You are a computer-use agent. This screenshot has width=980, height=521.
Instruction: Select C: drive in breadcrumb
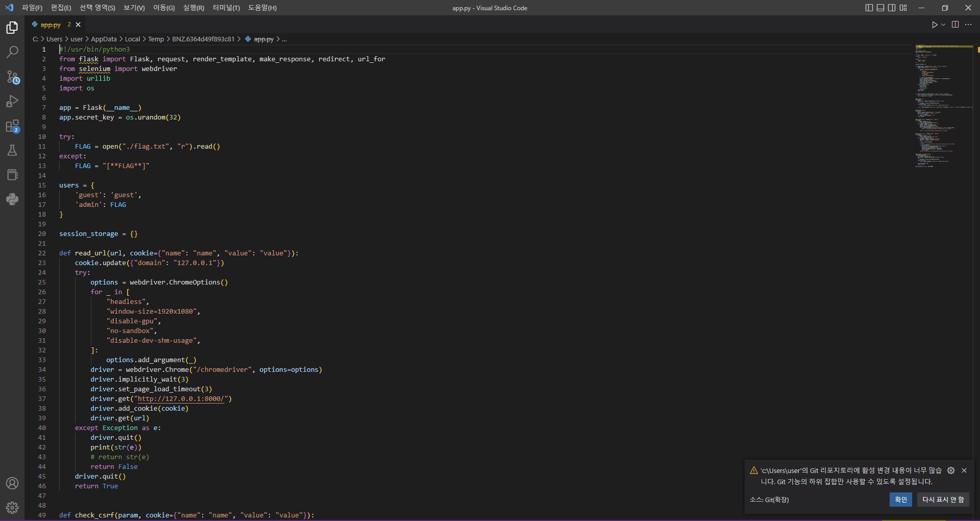35,39
